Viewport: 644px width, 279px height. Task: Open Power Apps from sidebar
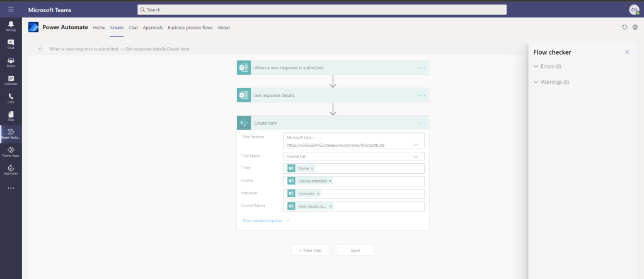click(11, 152)
